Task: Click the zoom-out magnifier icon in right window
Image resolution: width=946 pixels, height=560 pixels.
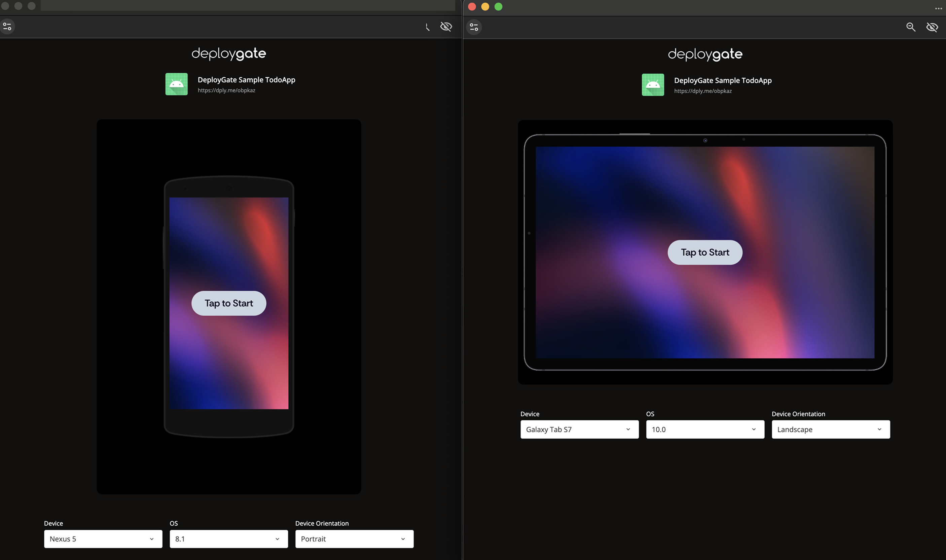Action: click(911, 27)
